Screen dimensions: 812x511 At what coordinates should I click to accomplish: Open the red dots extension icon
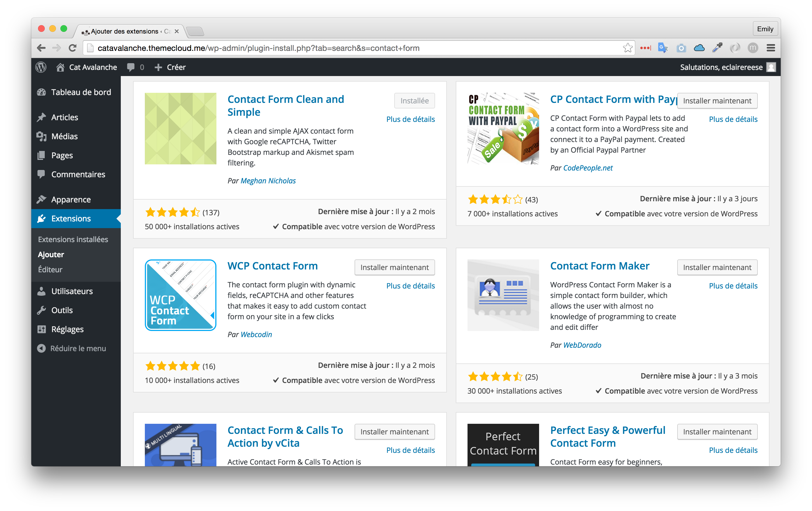click(x=645, y=48)
